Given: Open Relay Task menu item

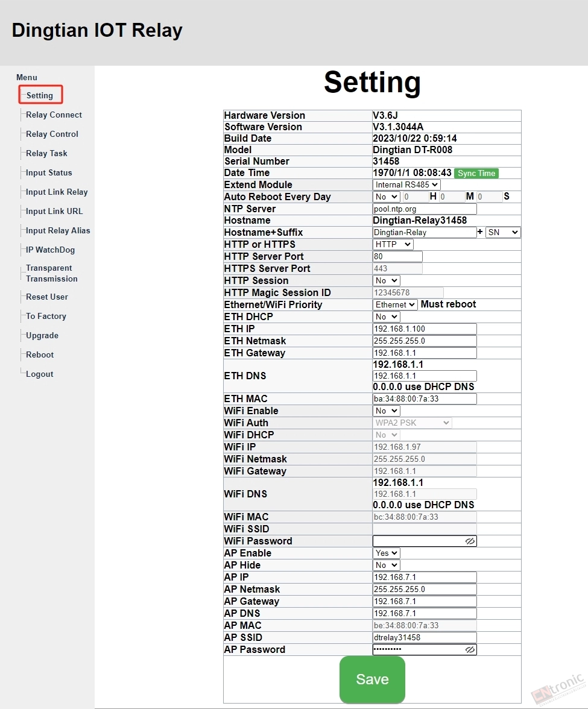Looking at the screenshot, I should tap(46, 153).
